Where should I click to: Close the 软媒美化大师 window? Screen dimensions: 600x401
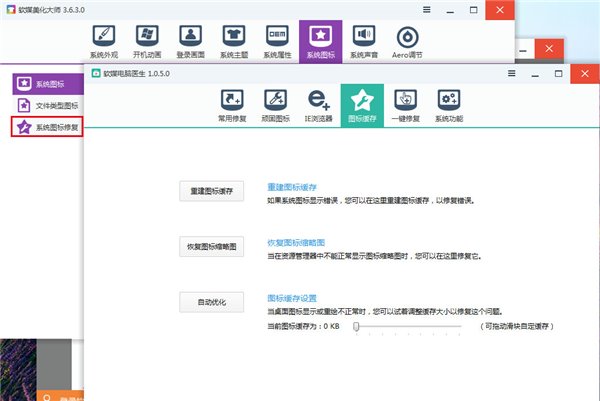[500, 10]
